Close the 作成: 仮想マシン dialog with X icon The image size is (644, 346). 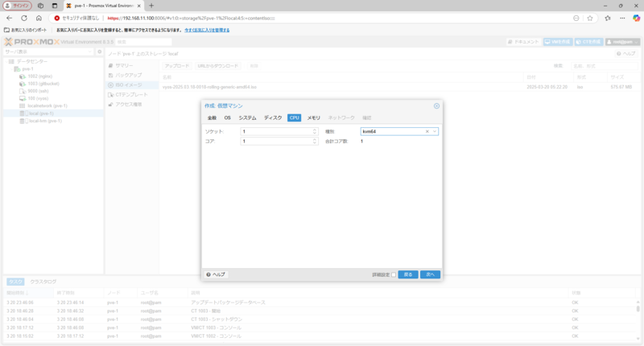pos(436,106)
